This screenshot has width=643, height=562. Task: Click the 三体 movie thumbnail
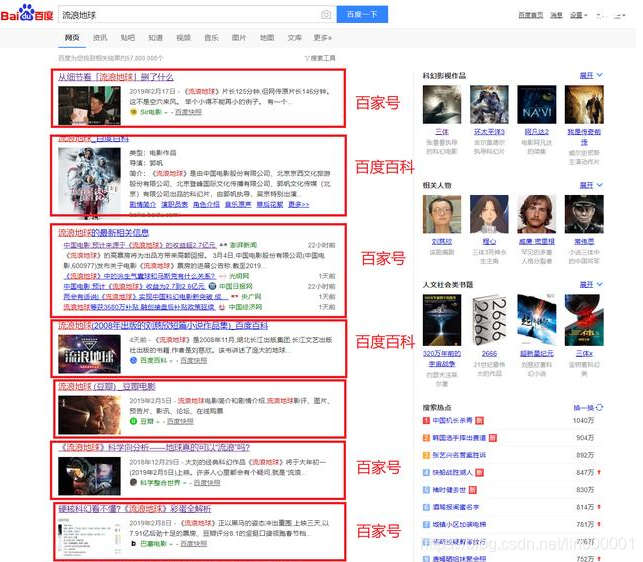[x=442, y=104]
